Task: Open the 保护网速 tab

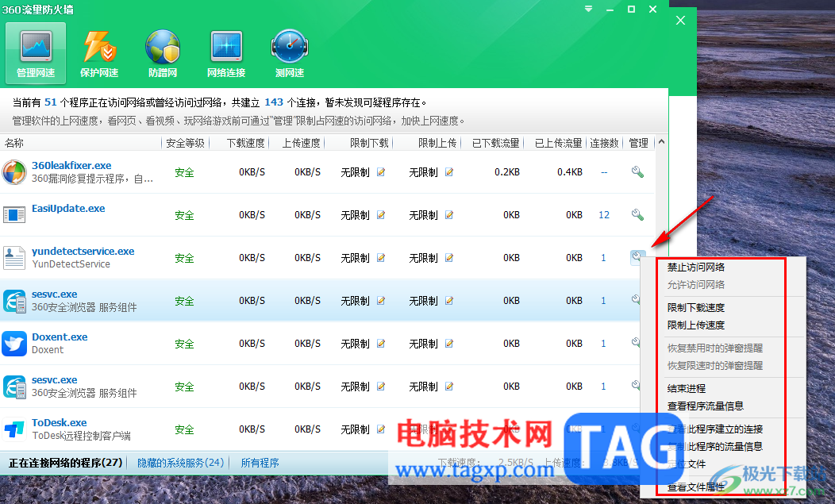Action: coord(99,53)
